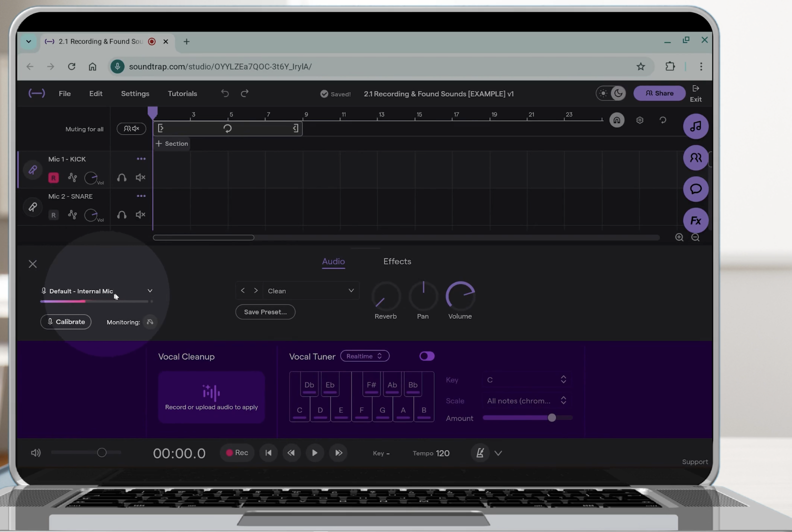Switch light/dark theme toggle

611,93
